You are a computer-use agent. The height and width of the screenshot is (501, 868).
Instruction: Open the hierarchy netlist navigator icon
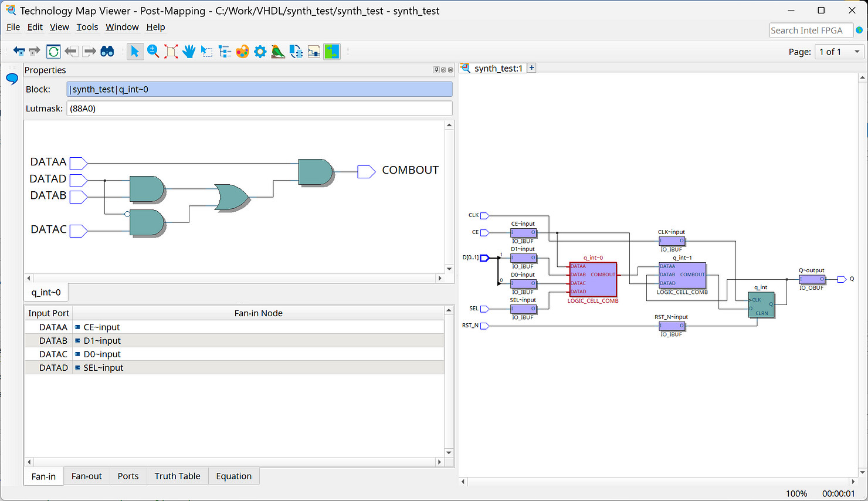click(x=225, y=52)
